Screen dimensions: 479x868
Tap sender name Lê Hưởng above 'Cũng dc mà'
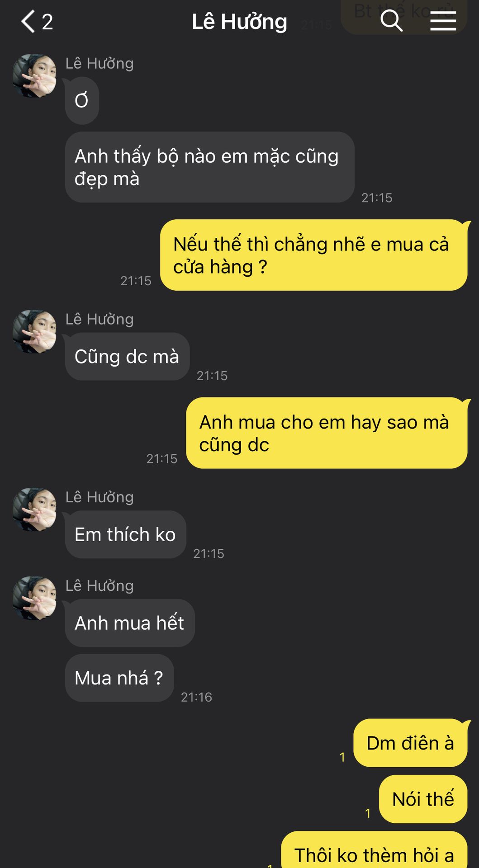pos(100,319)
